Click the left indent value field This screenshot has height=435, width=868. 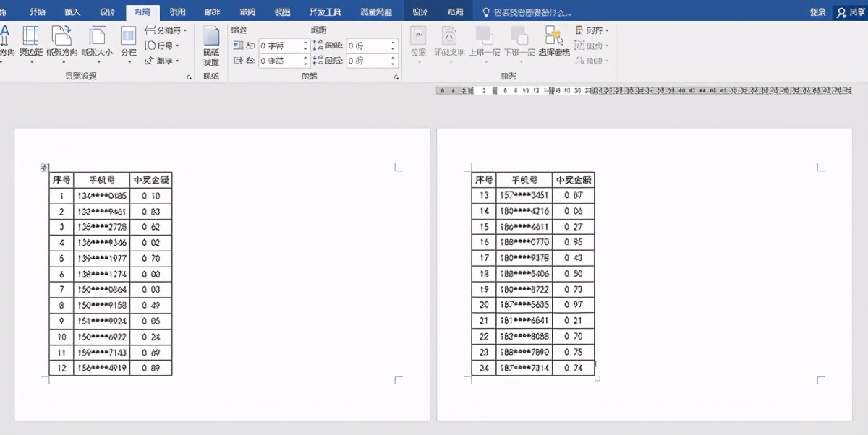[x=281, y=46]
